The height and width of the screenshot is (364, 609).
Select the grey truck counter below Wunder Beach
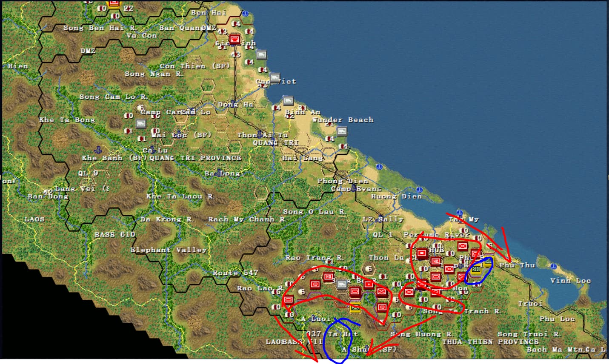(x=342, y=131)
